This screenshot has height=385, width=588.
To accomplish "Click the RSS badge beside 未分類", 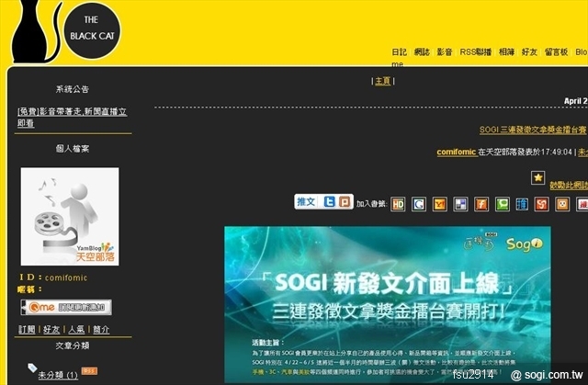I will (89, 371).
